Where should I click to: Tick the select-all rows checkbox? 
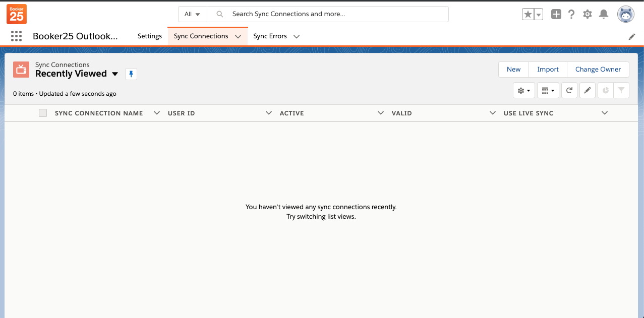pos(43,113)
